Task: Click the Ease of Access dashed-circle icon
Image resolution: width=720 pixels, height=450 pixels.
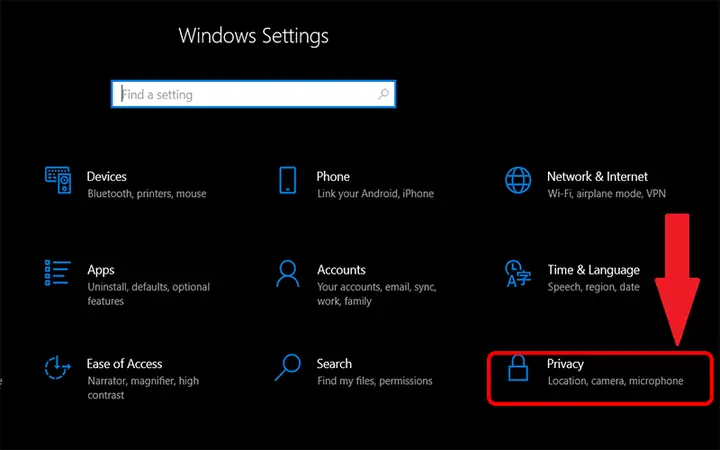Action: click(x=57, y=367)
